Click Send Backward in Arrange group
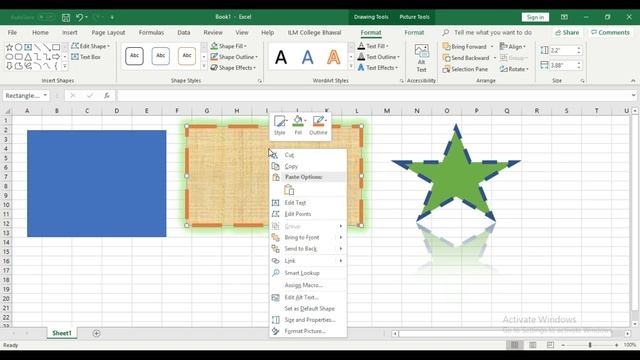This screenshot has width=640, height=360. coord(466,58)
